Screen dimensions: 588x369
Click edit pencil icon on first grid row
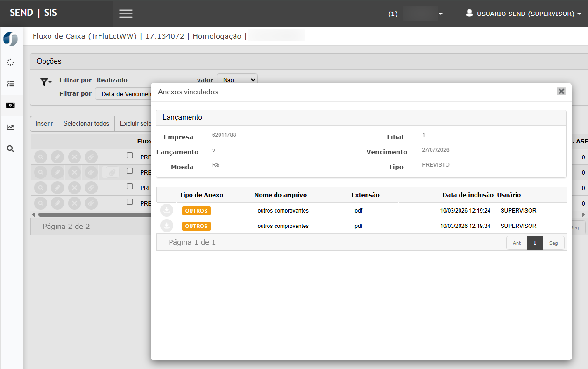pyautogui.click(x=57, y=157)
